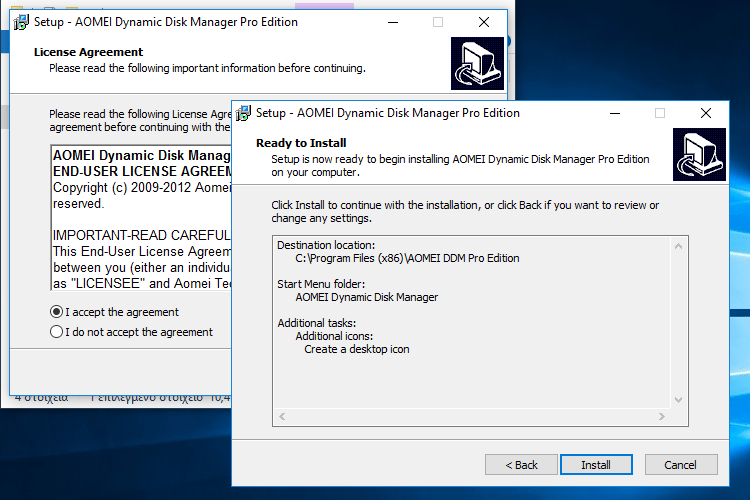Click inside the license agreement text box
The image size is (750, 500).
[x=142, y=218]
